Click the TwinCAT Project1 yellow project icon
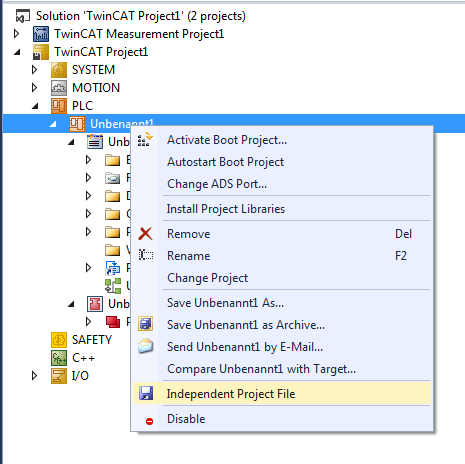This screenshot has height=464, width=465. point(41,52)
